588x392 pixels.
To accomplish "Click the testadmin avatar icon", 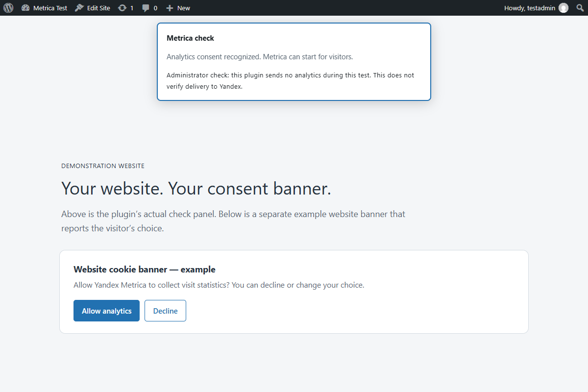I will pos(563,8).
